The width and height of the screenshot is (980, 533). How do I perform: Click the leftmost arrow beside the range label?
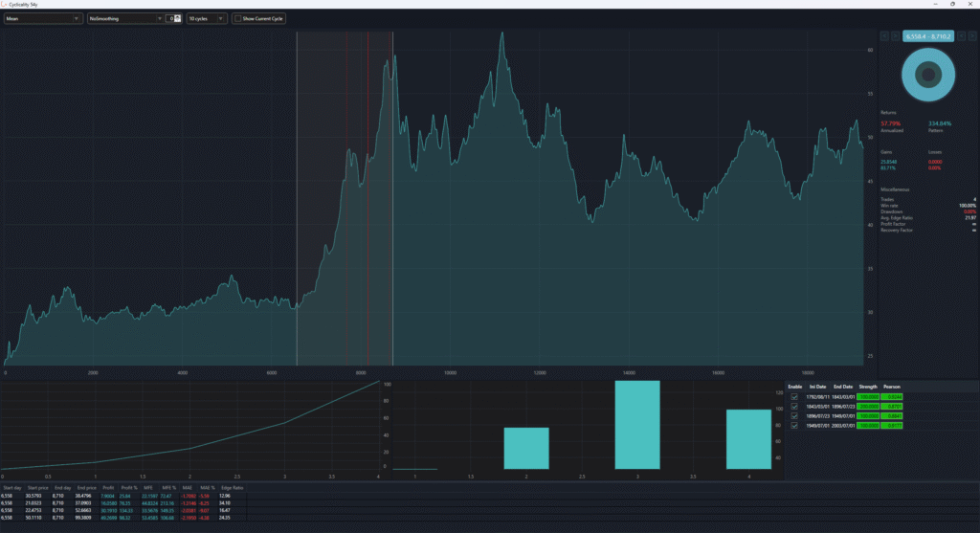[x=883, y=36]
